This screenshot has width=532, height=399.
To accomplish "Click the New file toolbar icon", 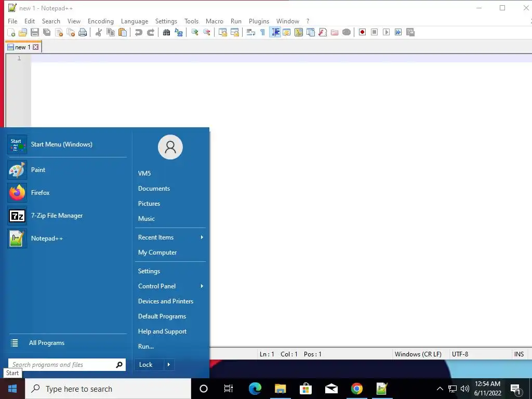I will [11, 32].
